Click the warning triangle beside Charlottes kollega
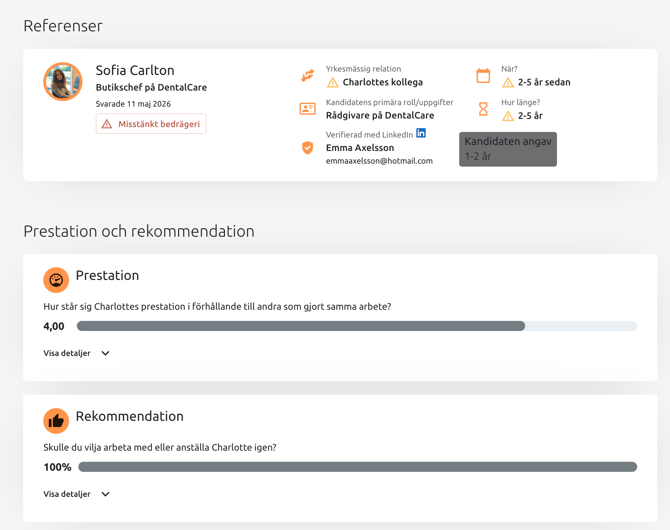The width and height of the screenshot is (670, 530). coord(332,82)
